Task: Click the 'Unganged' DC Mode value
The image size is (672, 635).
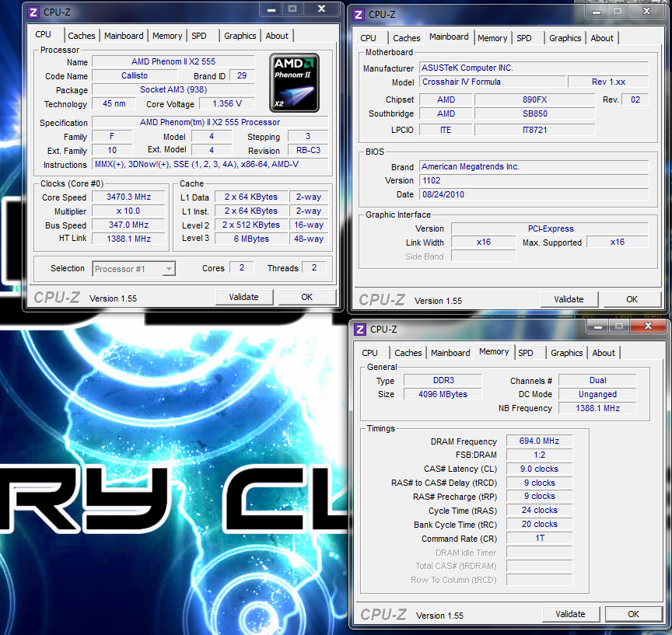Action: (x=598, y=394)
